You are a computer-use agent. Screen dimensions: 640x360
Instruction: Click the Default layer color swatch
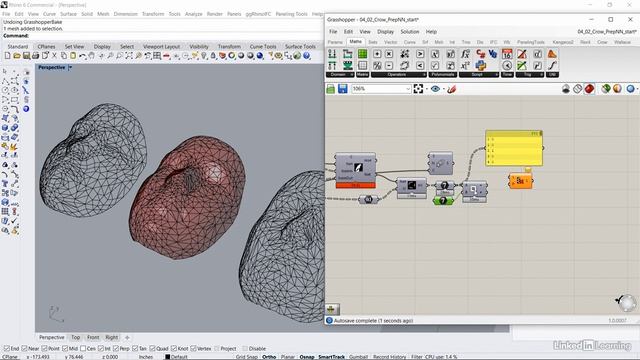[167, 357]
